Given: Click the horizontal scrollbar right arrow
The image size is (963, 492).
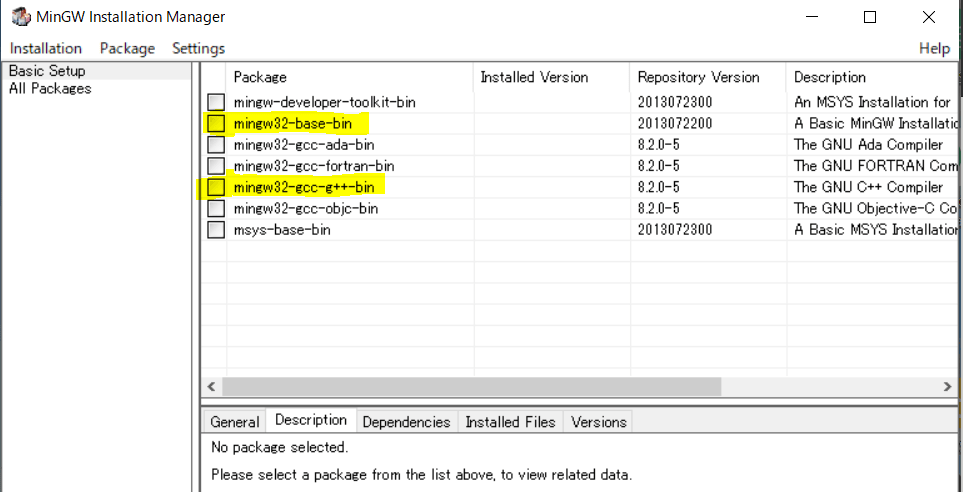Looking at the screenshot, I should [x=948, y=386].
